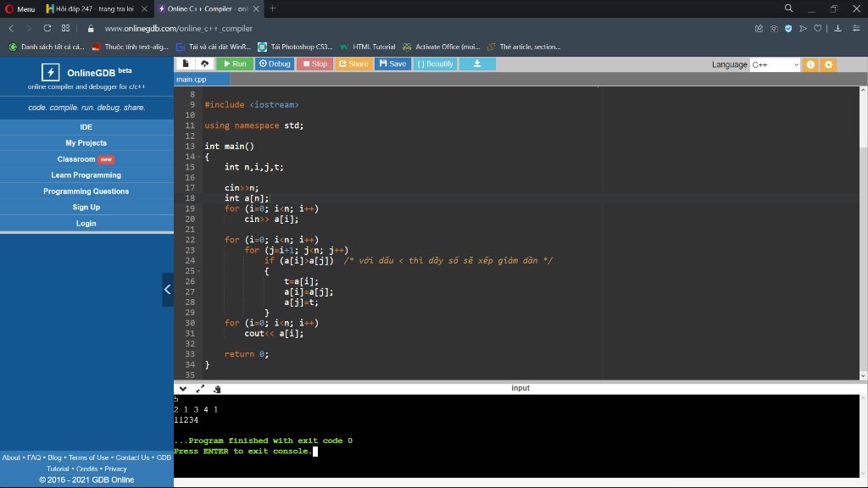Start the Debug session
This screenshot has height=488, width=868.
click(275, 64)
